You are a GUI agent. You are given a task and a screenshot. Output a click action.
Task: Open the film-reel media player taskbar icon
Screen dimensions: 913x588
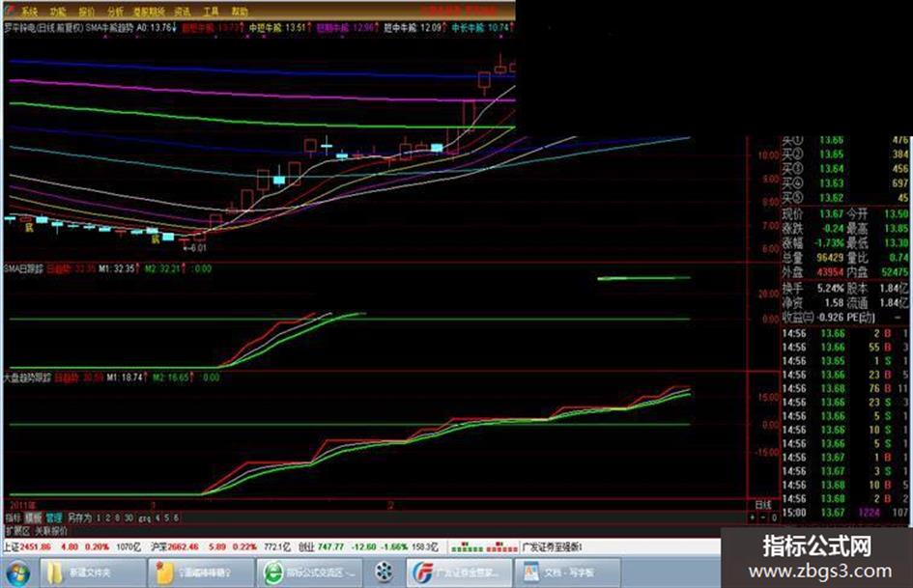[384, 573]
